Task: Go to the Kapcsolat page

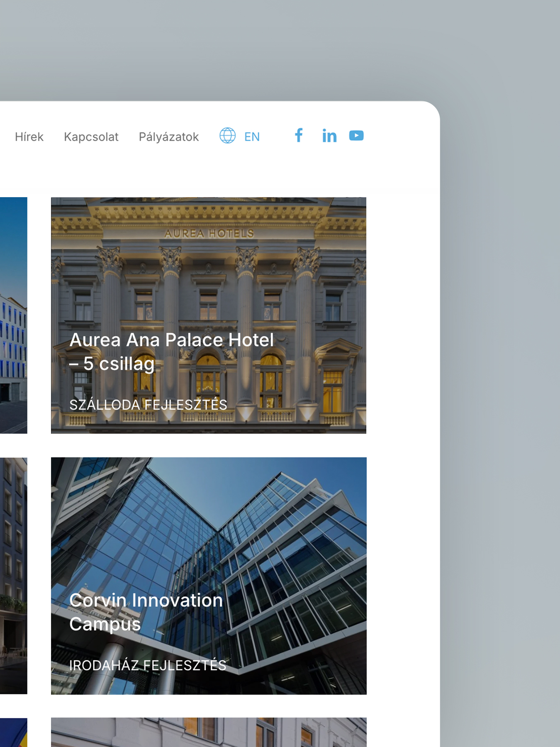Action: click(x=91, y=137)
